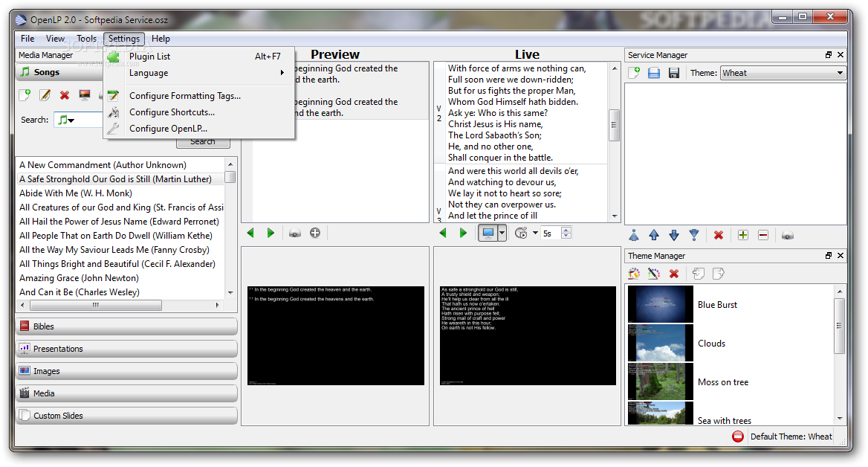Choose Configure Shortcuts menu item

click(200, 112)
